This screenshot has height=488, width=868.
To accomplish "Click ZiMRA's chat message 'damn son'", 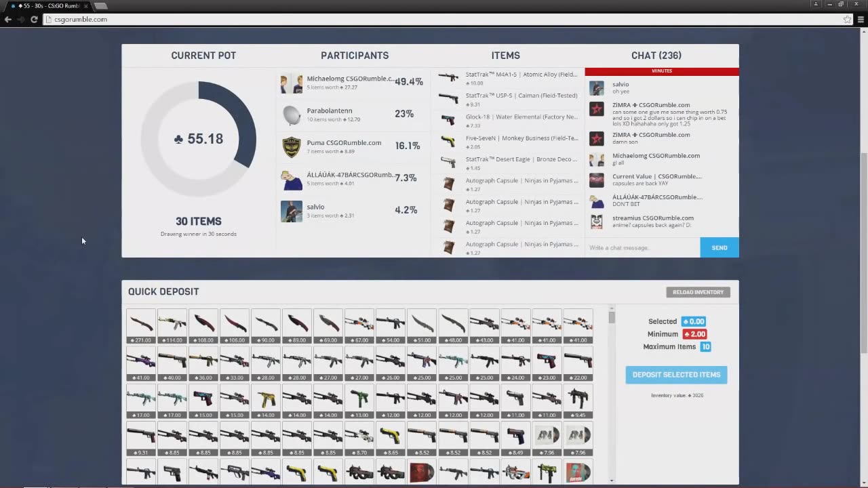I will [x=625, y=142].
